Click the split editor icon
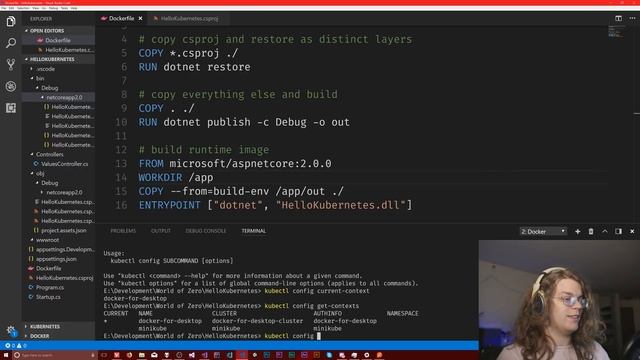Image resolution: width=640 pixels, height=360 pixels. tap(618, 18)
